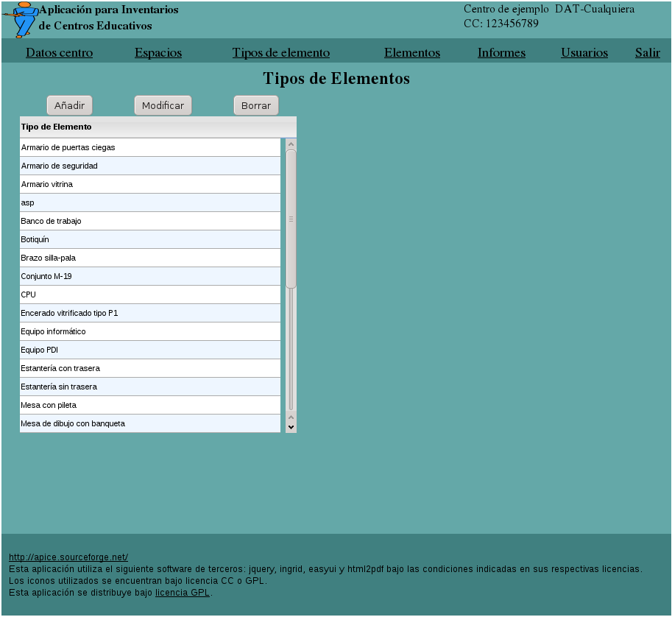Select the Banco de trabajo row
Viewport: 672px width, 617px height.
150,221
